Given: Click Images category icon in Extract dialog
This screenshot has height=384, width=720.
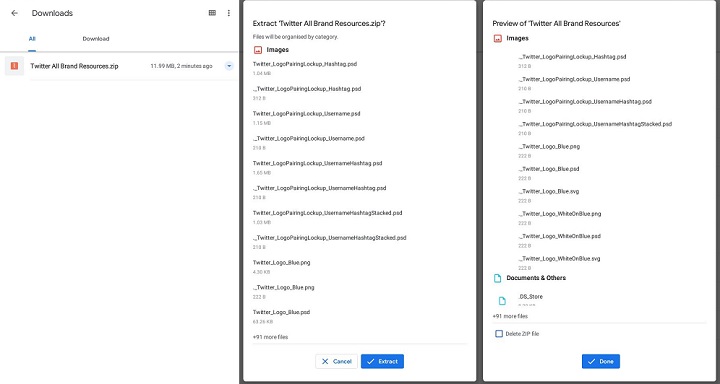Looking at the screenshot, I should point(258,50).
